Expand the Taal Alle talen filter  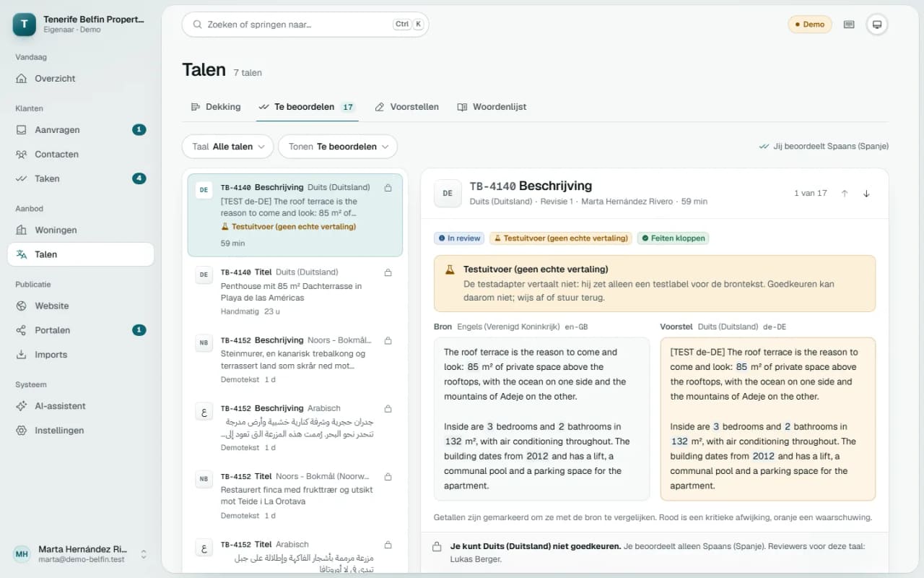pos(227,147)
